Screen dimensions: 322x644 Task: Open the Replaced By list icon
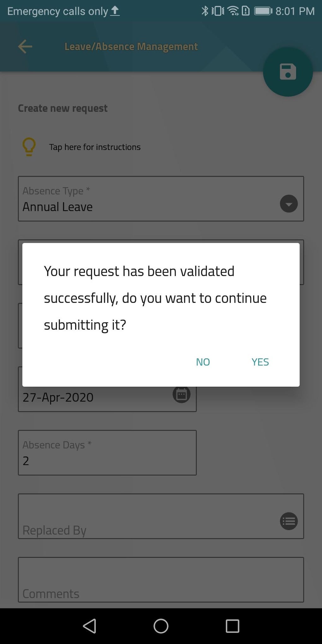tap(289, 521)
